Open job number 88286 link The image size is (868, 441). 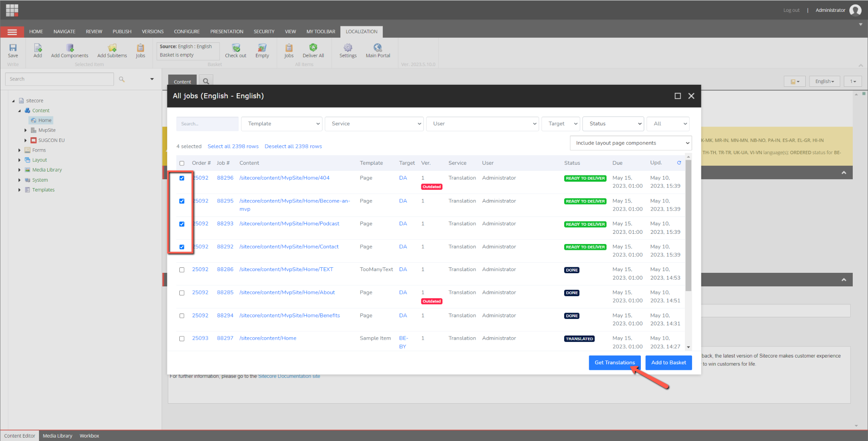225,269
